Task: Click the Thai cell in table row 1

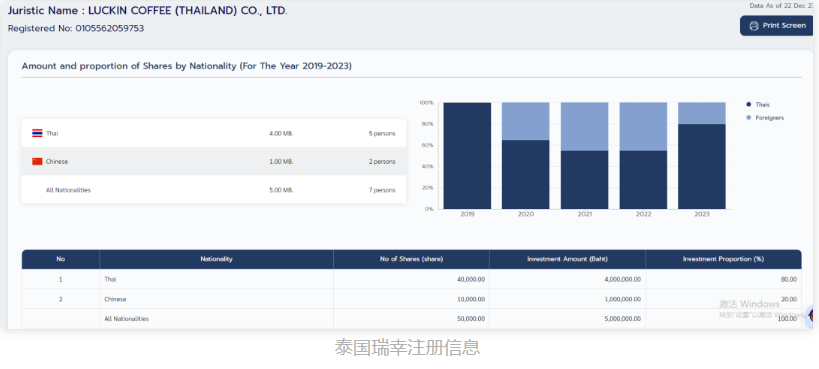Action: (x=216, y=280)
